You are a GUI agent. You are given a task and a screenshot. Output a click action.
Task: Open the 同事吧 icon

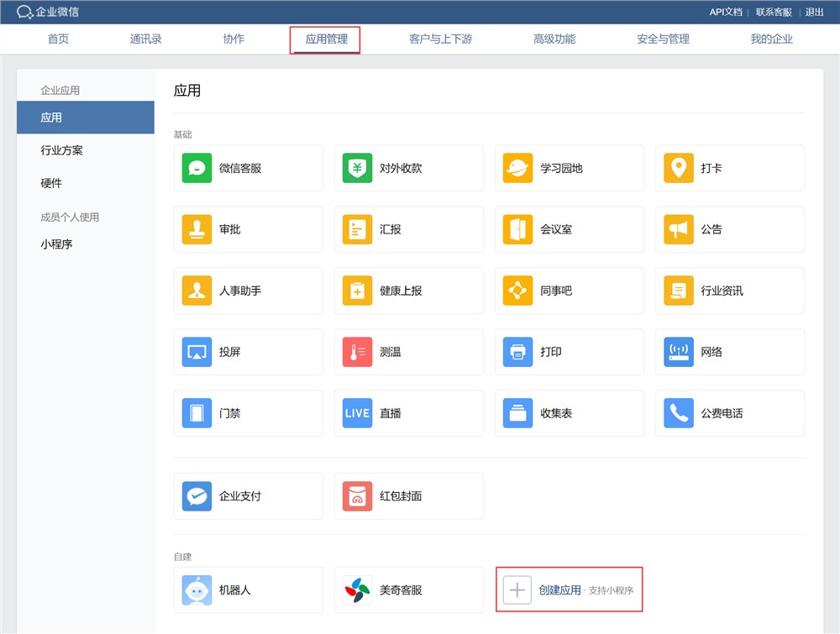(x=518, y=291)
